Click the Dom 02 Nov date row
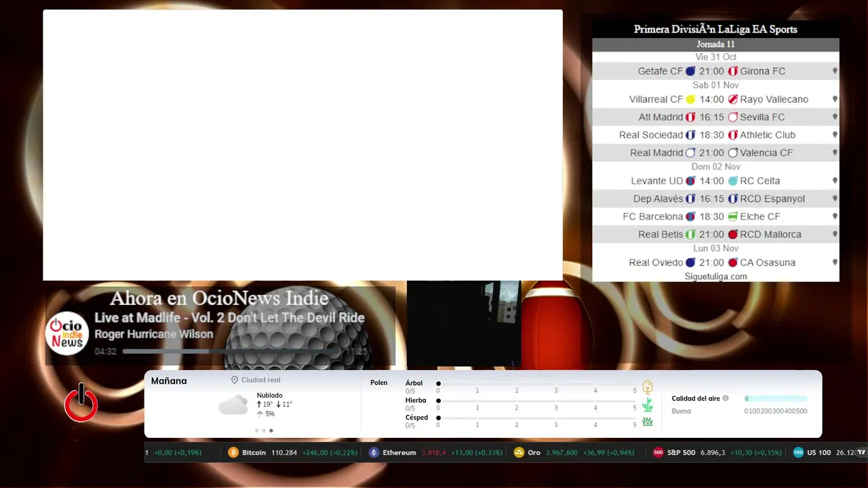 (715, 167)
